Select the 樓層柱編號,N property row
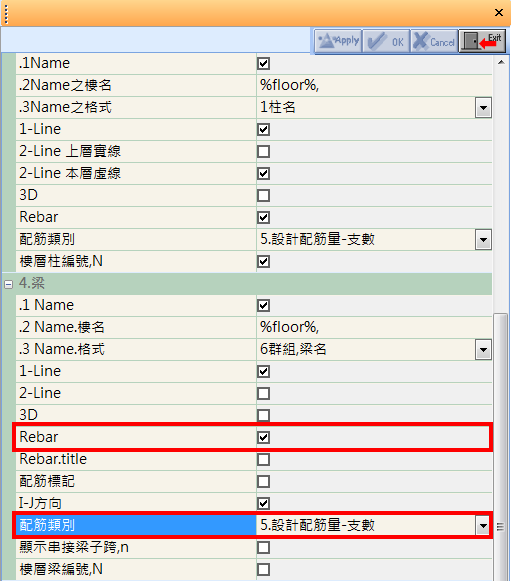This screenshot has width=511, height=581. coord(254,261)
